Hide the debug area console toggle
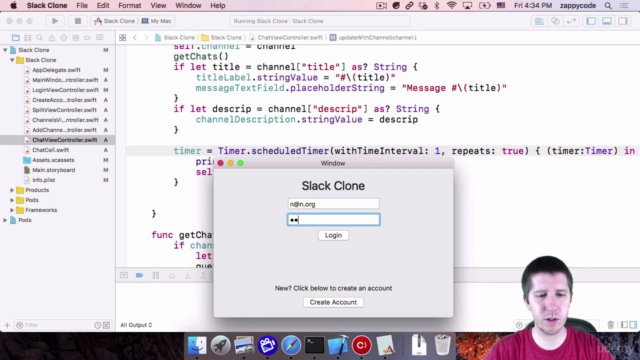Image resolution: width=640 pixels, height=360 pixels. pyautogui.click(x=124, y=276)
